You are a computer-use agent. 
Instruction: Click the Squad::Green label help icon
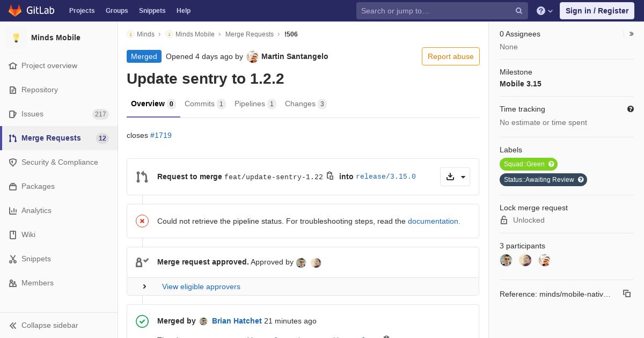click(551, 164)
